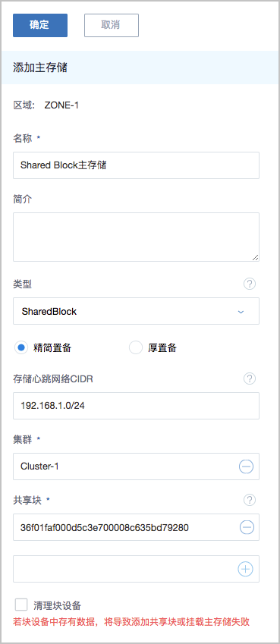Screen dimensions: 280x644
Task: Remove shared block 36f01faf… with minus icon
Action: point(247,527)
